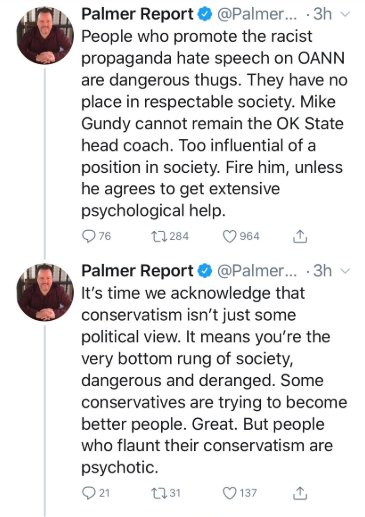Click the @Palmer handle on first tweet
365x517 pixels.
point(257,14)
